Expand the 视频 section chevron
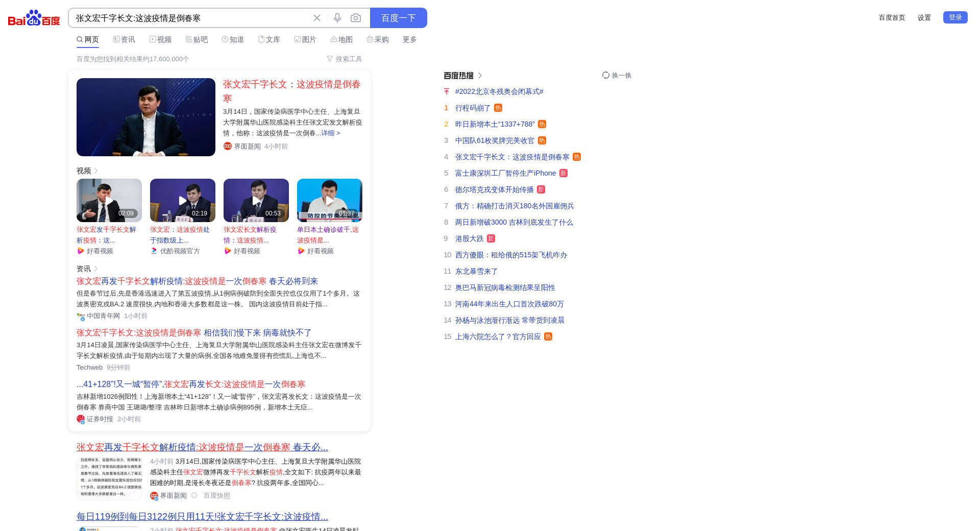The image size is (980, 531). point(96,171)
